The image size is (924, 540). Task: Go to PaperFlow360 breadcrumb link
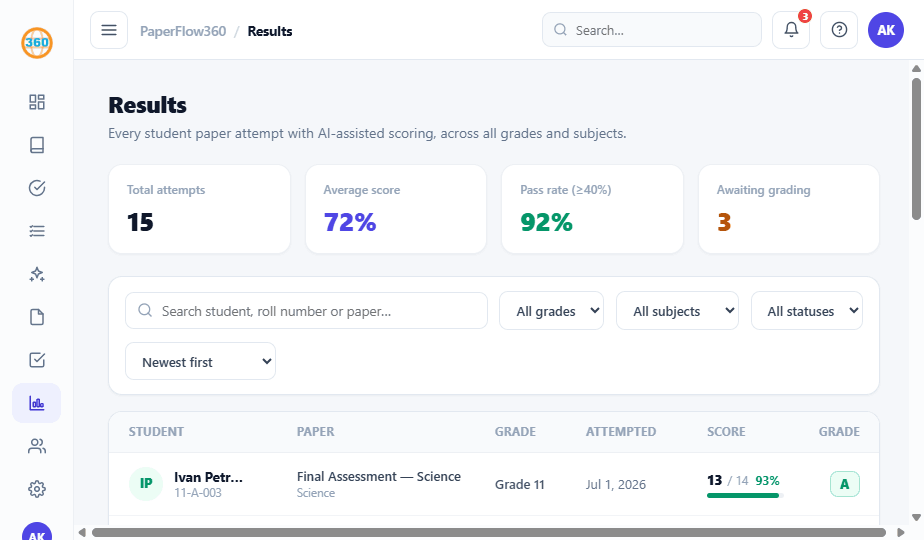click(183, 31)
